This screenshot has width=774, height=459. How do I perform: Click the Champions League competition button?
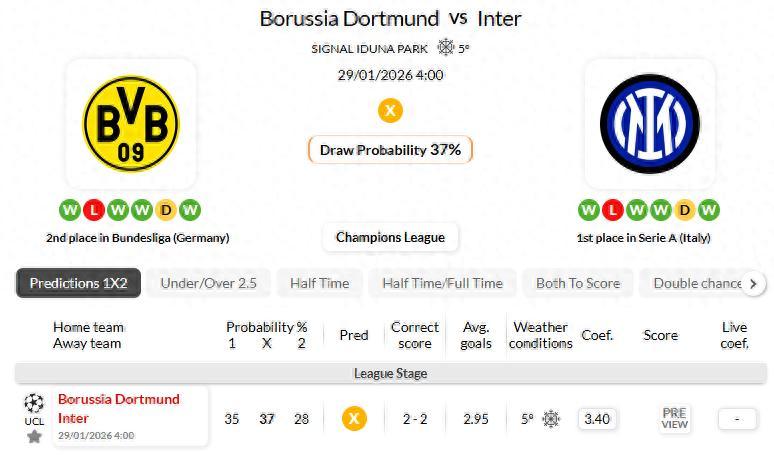(x=390, y=237)
